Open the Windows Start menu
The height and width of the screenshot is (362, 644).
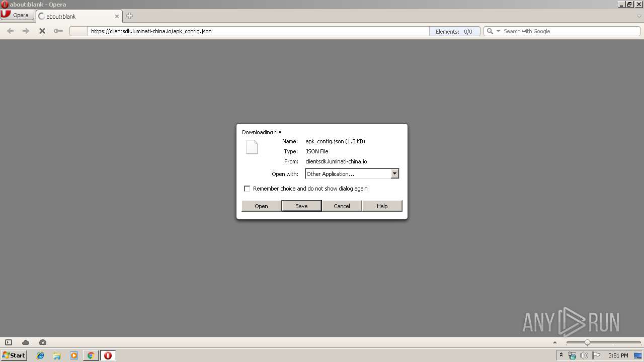[x=14, y=355]
